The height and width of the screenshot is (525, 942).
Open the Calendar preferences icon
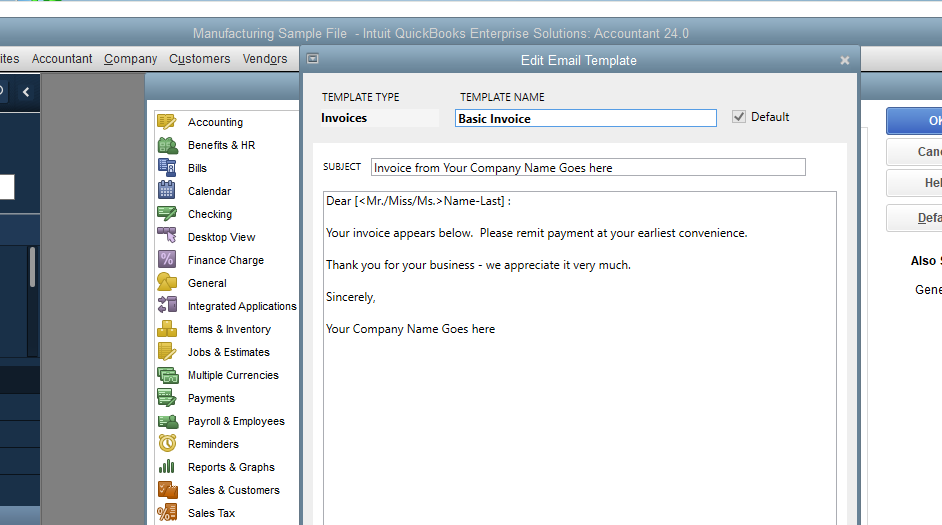tap(166, 190)
